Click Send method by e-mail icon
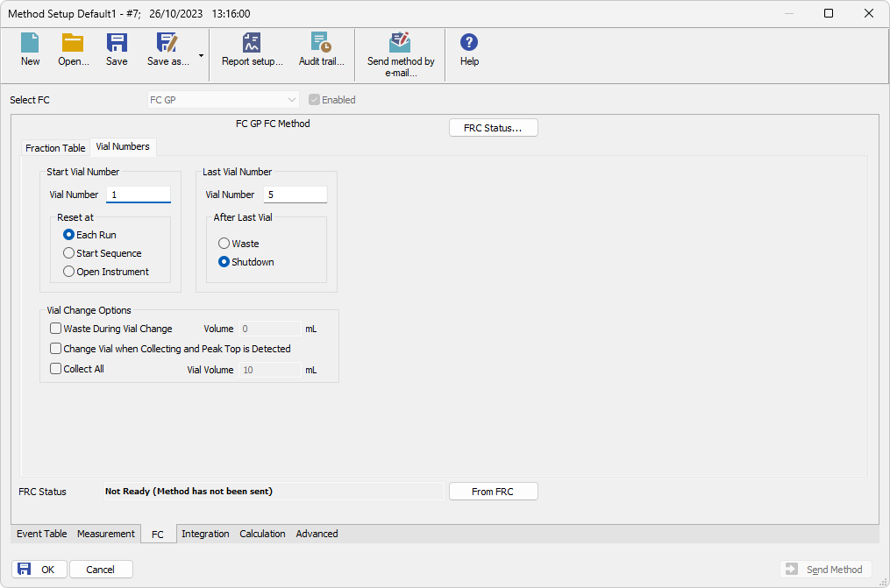The image size is (890, 588). pyautogui.click(x=400, y=43)
